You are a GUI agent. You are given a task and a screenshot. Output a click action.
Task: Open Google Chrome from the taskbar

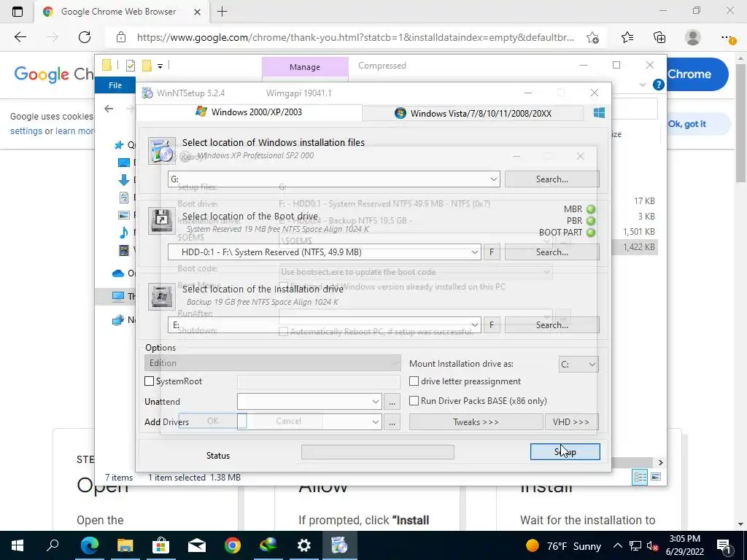point(233,545)
